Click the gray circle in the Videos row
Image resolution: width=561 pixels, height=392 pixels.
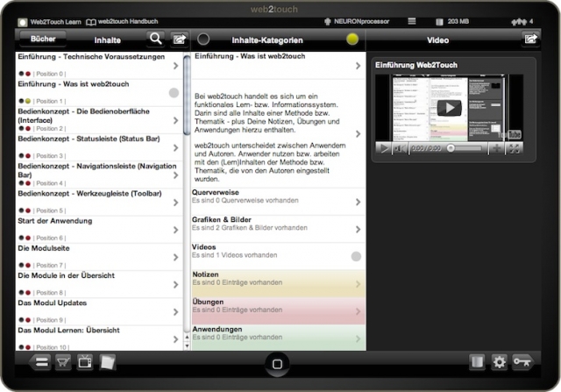(x=356, y=256)
